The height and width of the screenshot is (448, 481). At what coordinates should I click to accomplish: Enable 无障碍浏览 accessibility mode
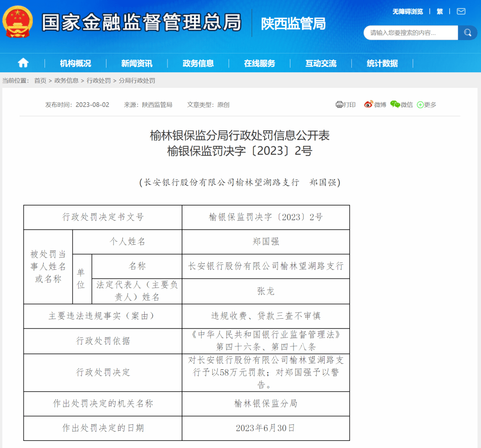pyautogui.click(x=408, y=11)
